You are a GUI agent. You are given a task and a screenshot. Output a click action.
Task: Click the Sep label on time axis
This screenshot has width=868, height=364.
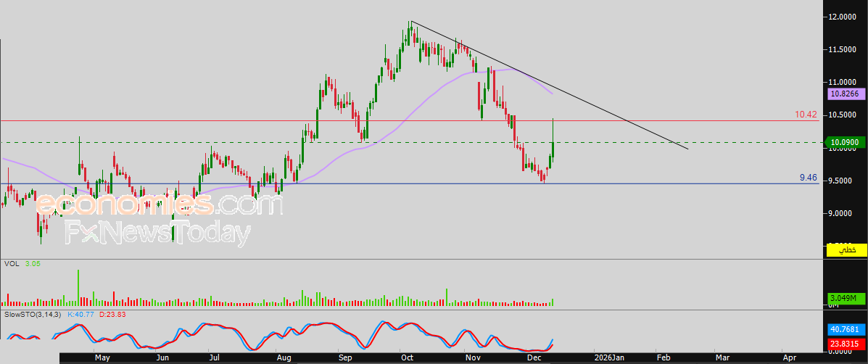point(345,358)
